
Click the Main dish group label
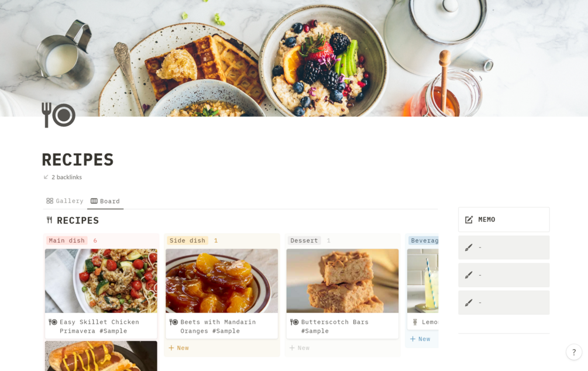tap(67, 241)
